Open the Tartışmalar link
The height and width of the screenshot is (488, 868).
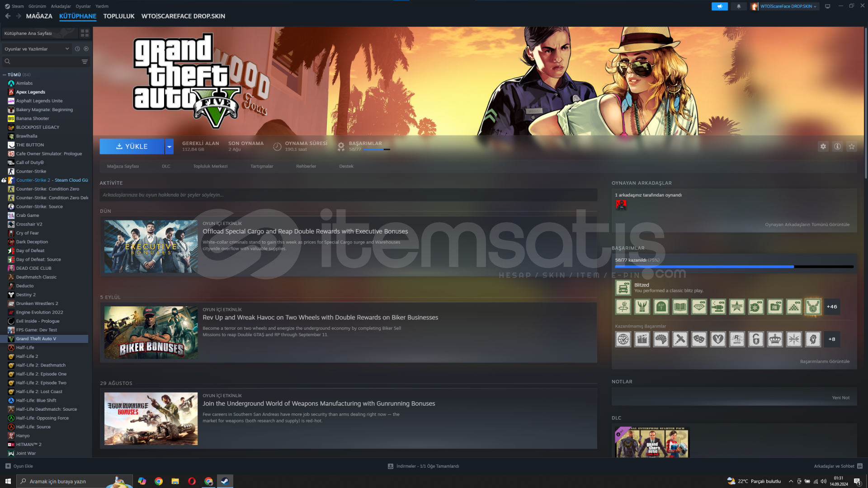point(262,166)
